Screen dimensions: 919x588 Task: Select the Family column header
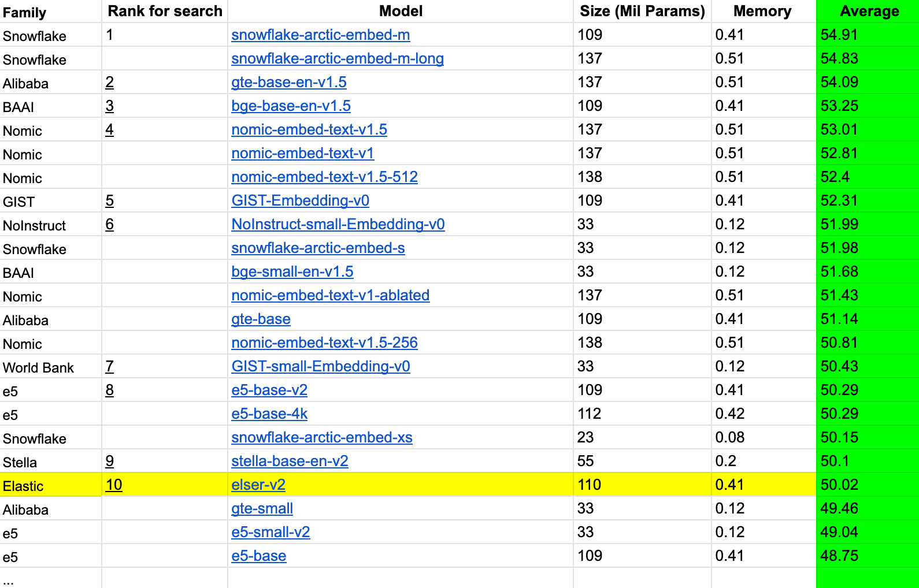[51, 12]
